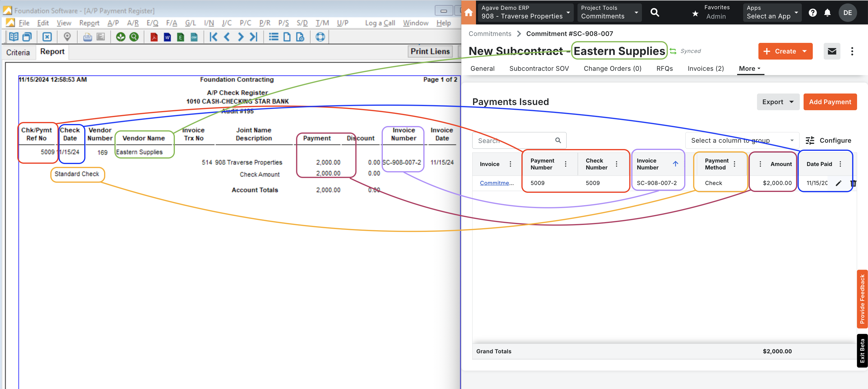The image size is (868, 389).
Task: Open Check Number column options menu
Action: click(616, 164)
